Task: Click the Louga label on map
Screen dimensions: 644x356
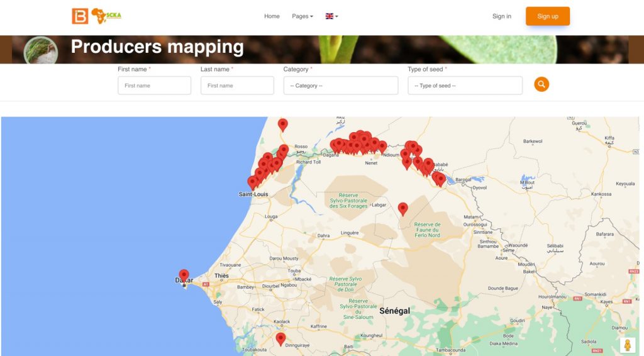Action: click(271, 216)
